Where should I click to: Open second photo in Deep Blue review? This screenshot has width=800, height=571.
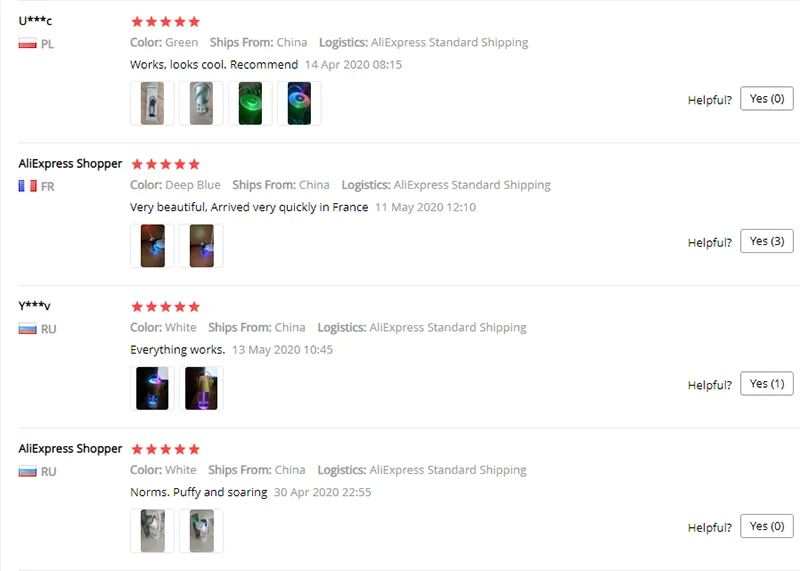201,245
